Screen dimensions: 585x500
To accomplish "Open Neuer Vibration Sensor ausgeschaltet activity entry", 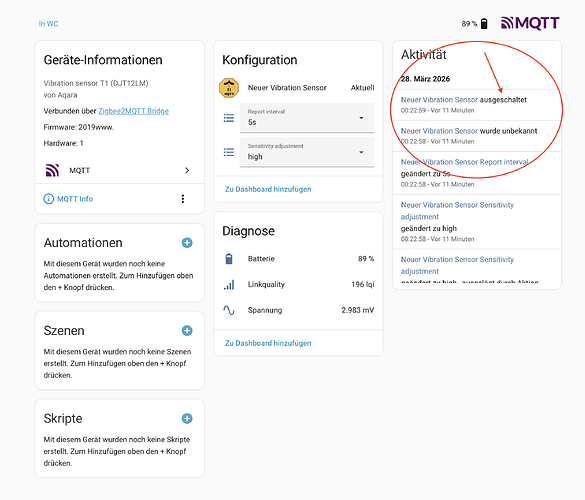I will (x=464, y=100).
